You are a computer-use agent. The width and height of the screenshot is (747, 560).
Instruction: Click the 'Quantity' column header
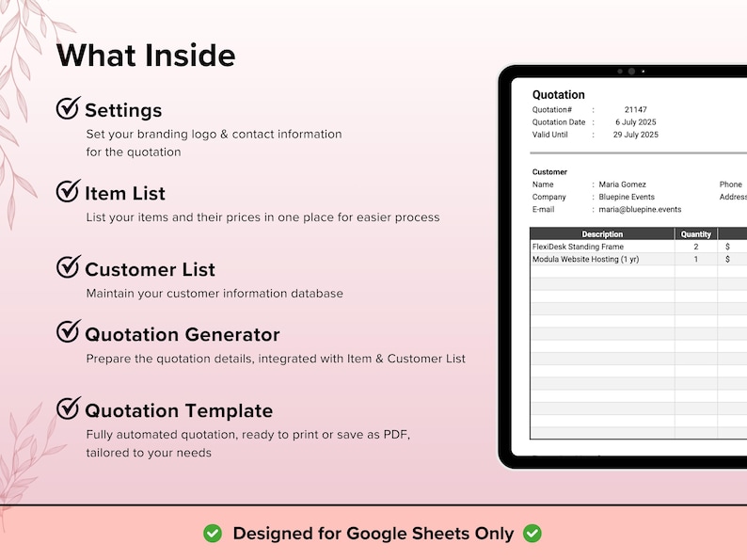695,234
